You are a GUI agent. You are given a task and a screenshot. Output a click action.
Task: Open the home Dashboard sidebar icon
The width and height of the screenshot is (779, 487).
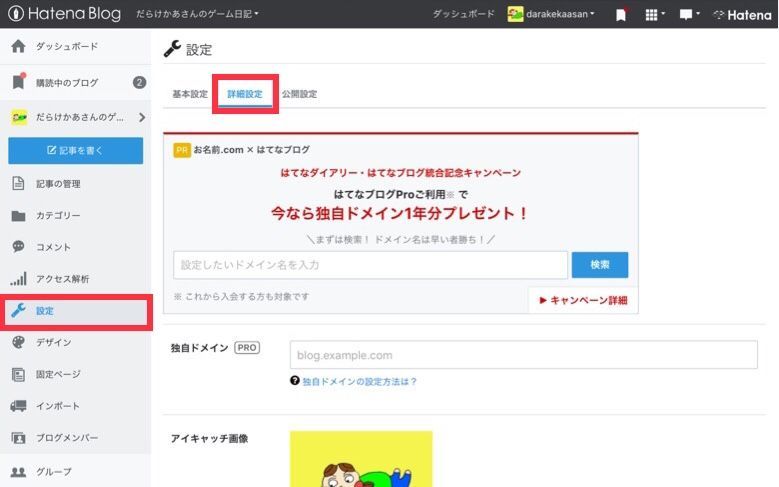18,46
